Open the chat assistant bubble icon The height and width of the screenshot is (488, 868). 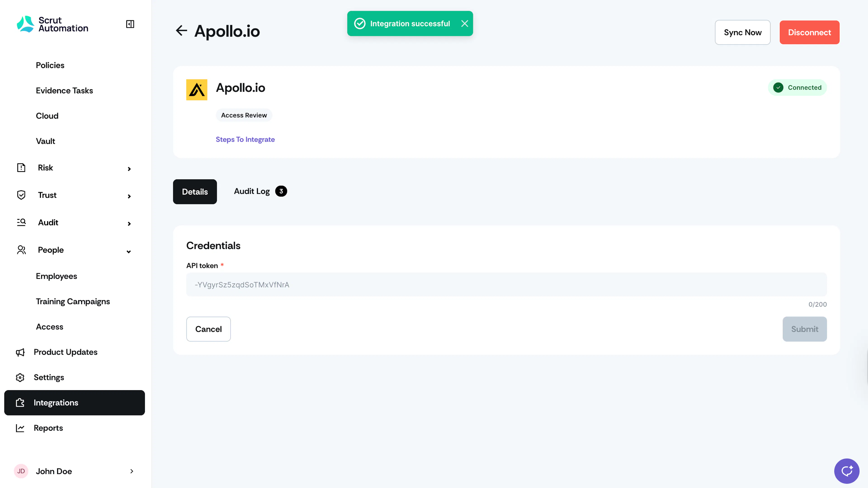pos(847,471)
